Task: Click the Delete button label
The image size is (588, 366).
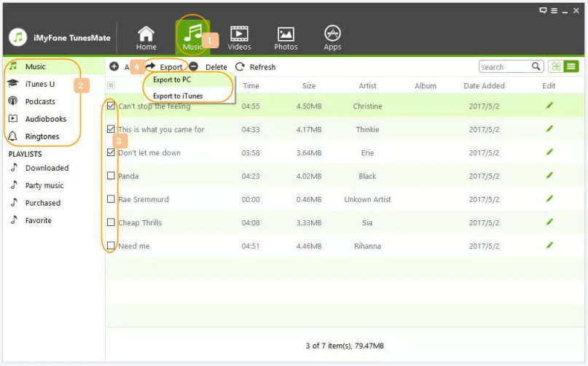Action: click(x=216, y=67)
